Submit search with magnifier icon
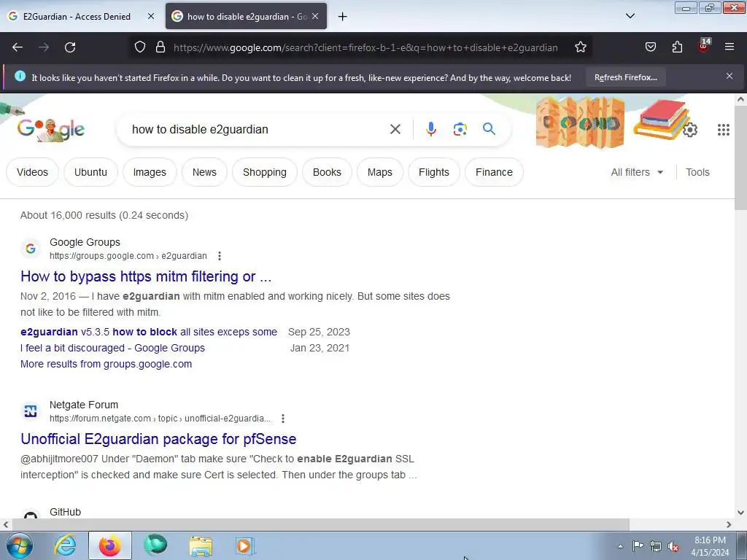The width and height of the screenshot is (747, 560). point(489,129)
